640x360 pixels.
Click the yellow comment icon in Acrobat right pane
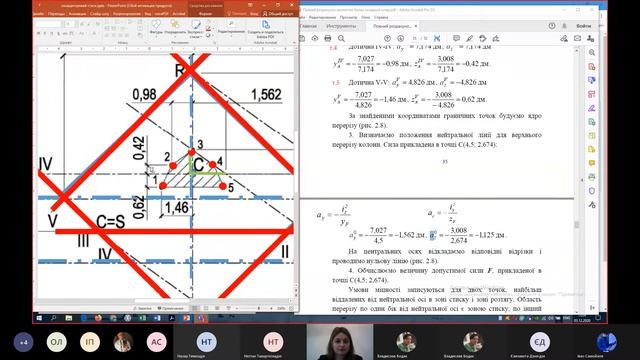(592, 163)
